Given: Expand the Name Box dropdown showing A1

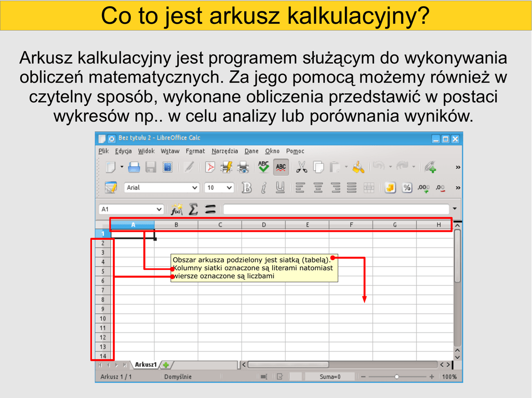Looking at the screenshot, I should click(x=159, y=209).
